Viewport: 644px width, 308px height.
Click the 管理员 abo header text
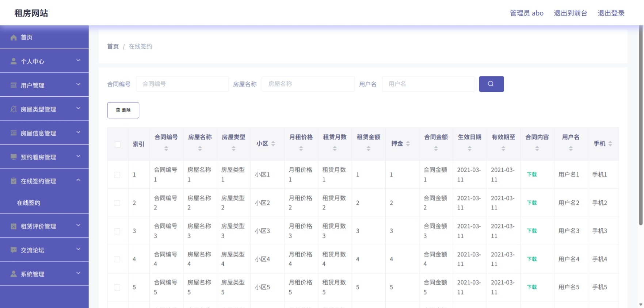pos(527,13)
